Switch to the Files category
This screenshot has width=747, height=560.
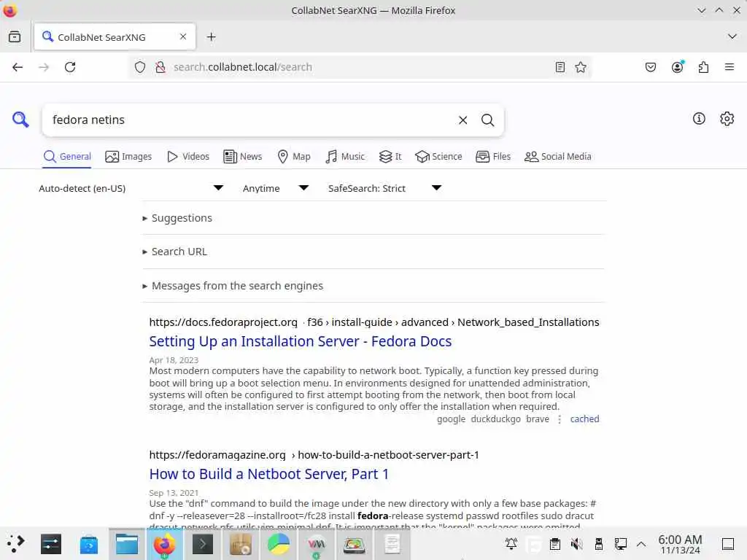click(x=493, y=157)
